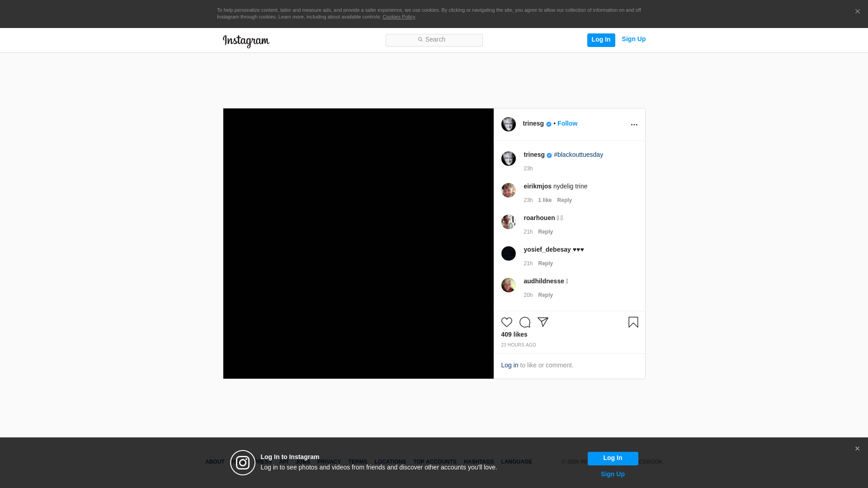Open the LOCATIONS footer link
Image resolution: width=868 pixels, height=488 pixels.
[x=390, y=462]
